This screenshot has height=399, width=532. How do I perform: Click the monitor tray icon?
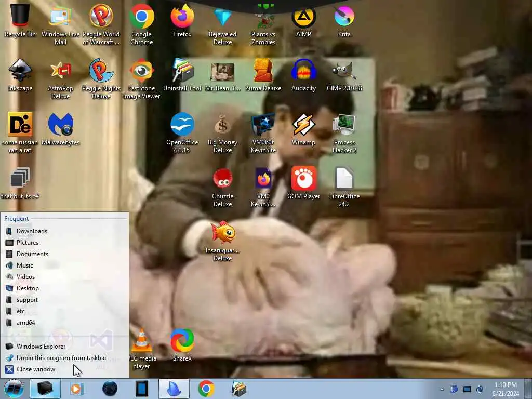click(467, 389)
